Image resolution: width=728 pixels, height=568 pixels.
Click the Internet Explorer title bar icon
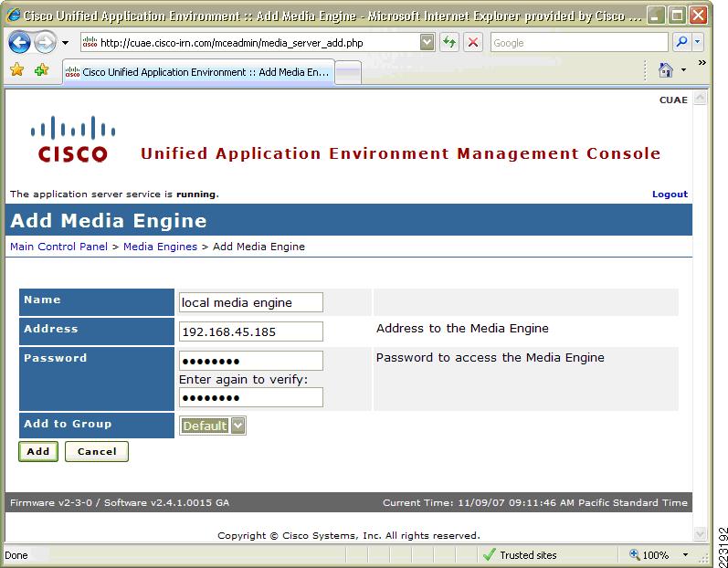(x=14, y=16)
